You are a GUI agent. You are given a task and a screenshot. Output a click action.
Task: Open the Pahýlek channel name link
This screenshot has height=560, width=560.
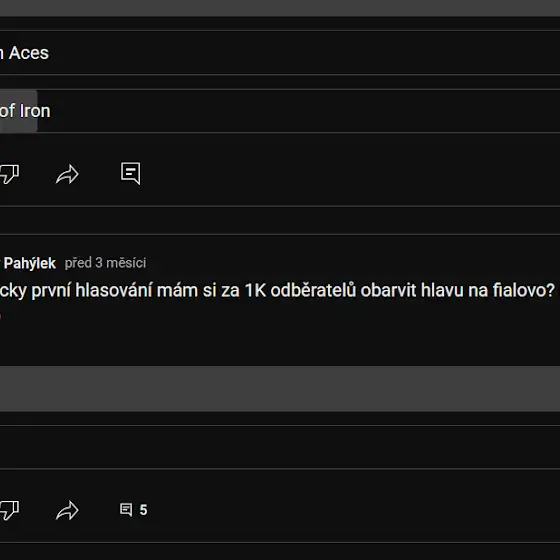30,264
